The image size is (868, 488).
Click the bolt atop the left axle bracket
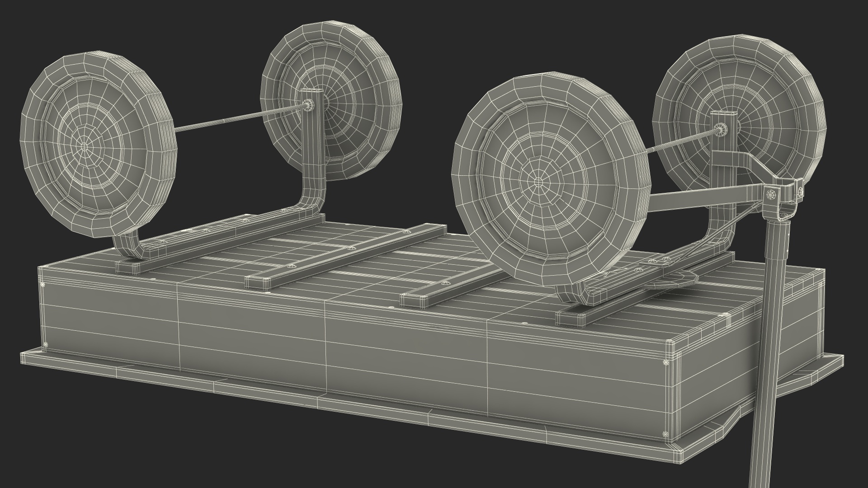[x=308, y=104]
